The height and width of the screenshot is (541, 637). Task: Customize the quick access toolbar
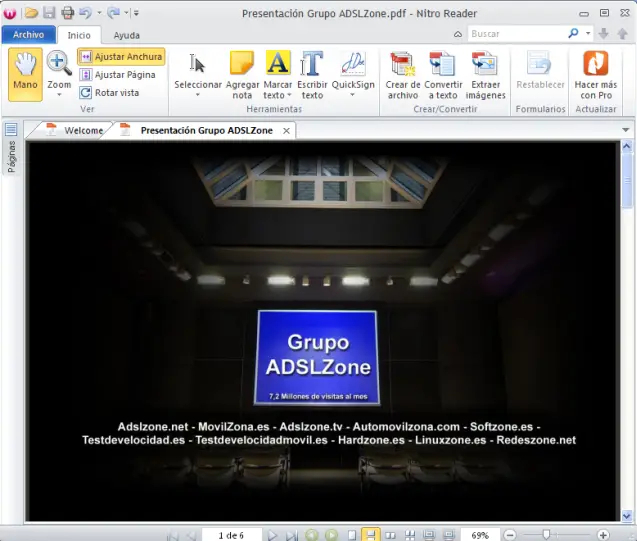click(136, 13)
